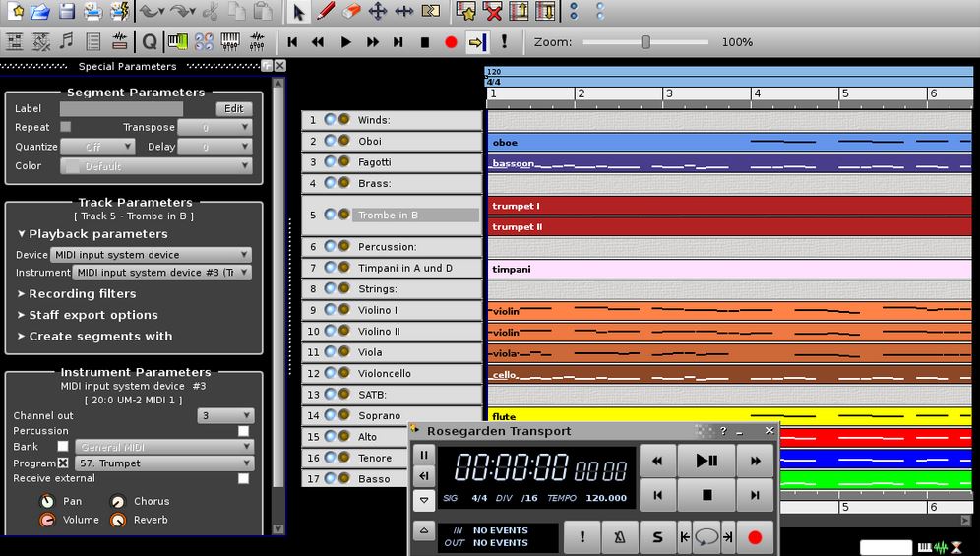Arm recording LED on the Viola track

343,351
